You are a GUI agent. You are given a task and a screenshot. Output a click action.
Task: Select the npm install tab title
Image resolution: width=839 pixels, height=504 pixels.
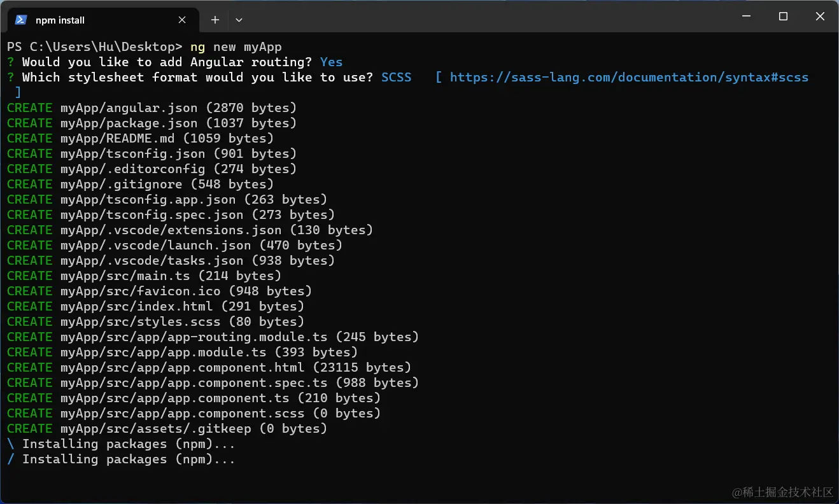(60, 20)
